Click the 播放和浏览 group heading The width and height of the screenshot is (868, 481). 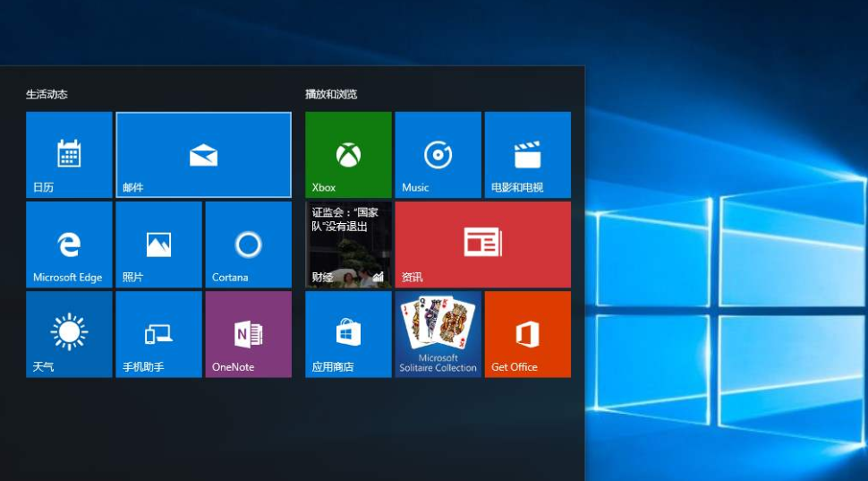pos(331,94)
